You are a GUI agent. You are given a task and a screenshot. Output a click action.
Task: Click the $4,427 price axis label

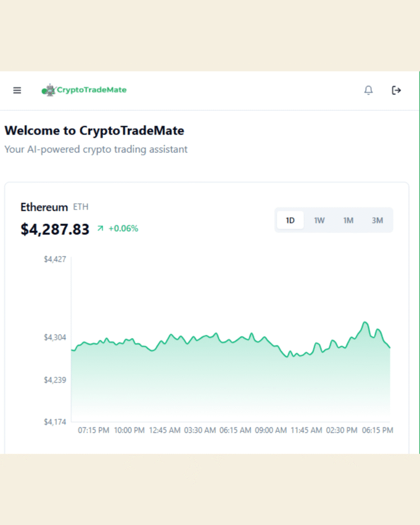55,259
